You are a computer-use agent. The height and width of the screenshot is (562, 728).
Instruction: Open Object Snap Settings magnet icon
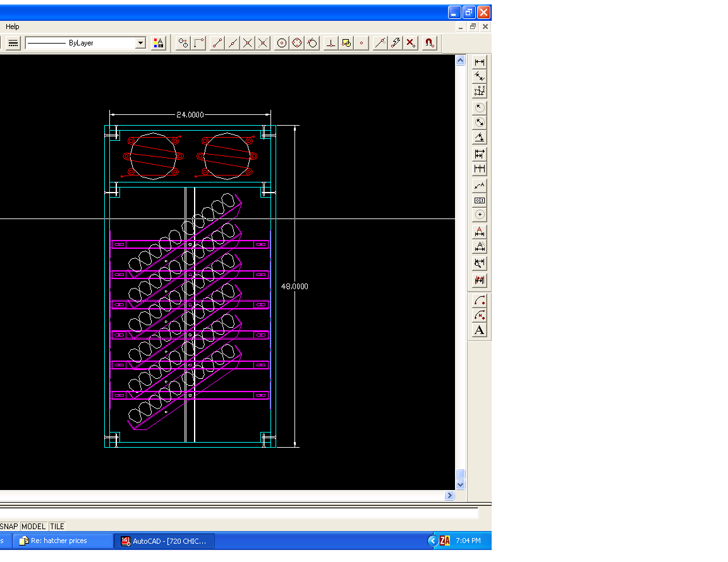pyautogui.click(x=430, y=43)
